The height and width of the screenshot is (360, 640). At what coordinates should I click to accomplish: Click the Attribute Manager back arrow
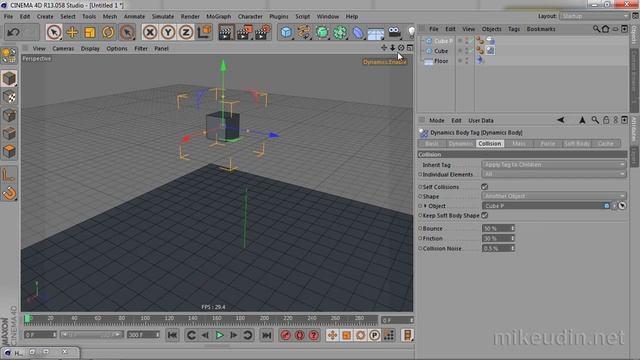pyautogui.click(x=560, y=120)
